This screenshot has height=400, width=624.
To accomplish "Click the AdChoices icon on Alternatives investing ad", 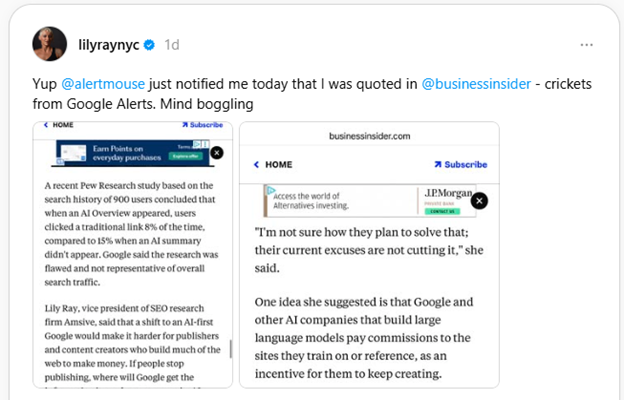I will [x=269, y=190].
